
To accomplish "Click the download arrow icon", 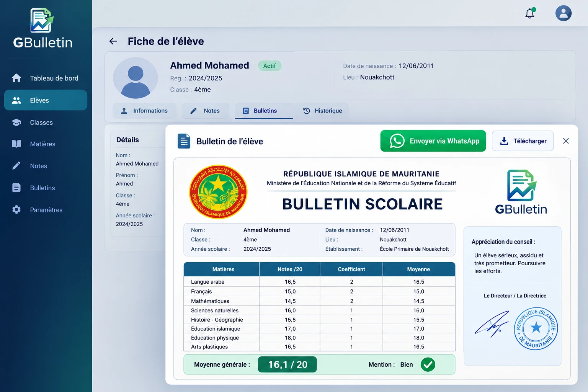I will pyautogui.click(x=504, y=141).
